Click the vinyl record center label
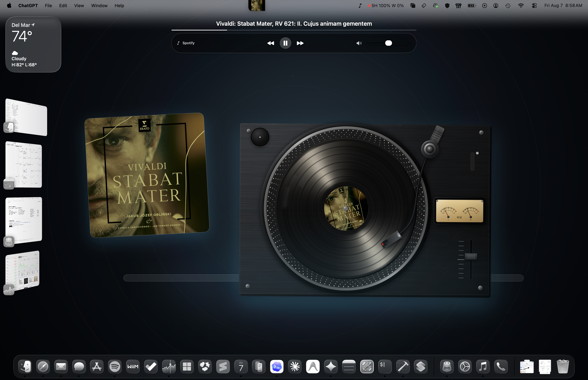The image size is (588, 380). tap(346, 209)
